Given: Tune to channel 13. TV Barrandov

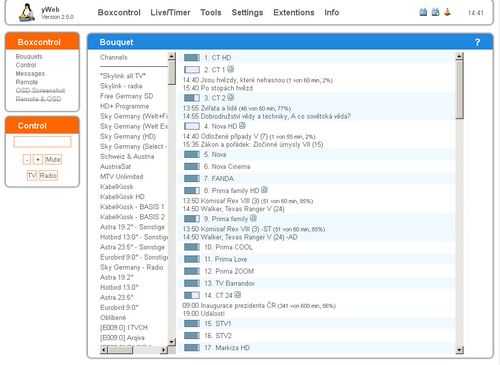Looking at the screenshot, I should pos(229,283).
